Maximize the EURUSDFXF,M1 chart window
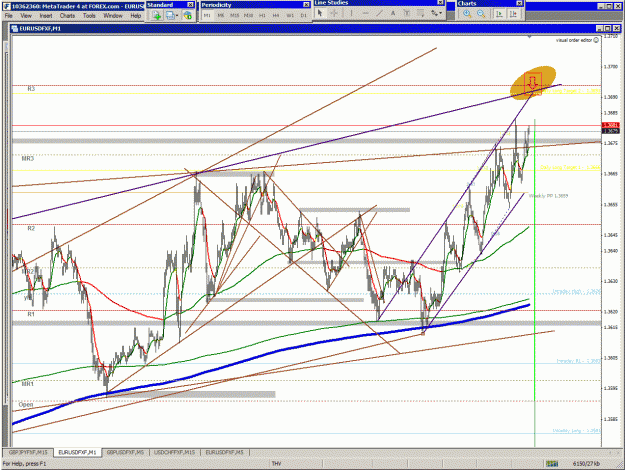625x470 pixels. point(607,28)
